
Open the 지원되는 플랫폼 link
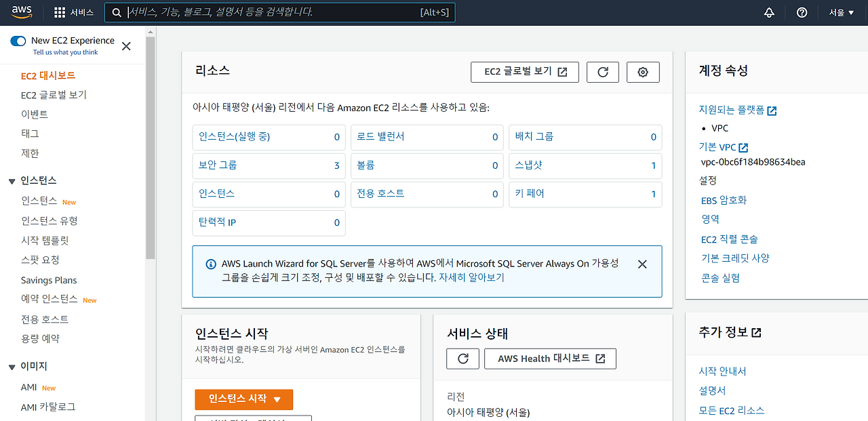click(x=738, y=110)
